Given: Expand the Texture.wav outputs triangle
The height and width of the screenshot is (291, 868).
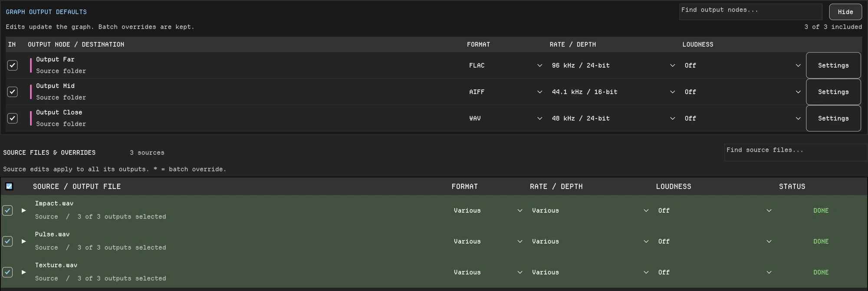Looking at the screenshot, I should (x=24, y=272).
